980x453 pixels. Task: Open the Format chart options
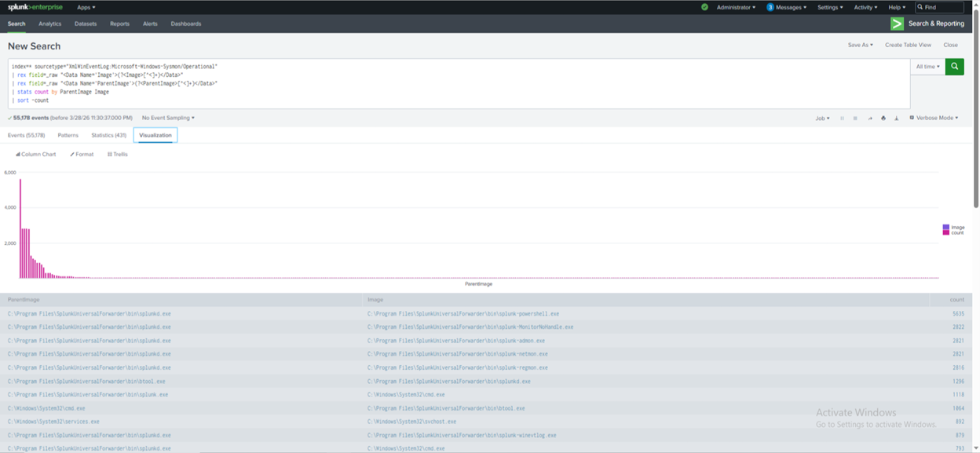point(82,154)
